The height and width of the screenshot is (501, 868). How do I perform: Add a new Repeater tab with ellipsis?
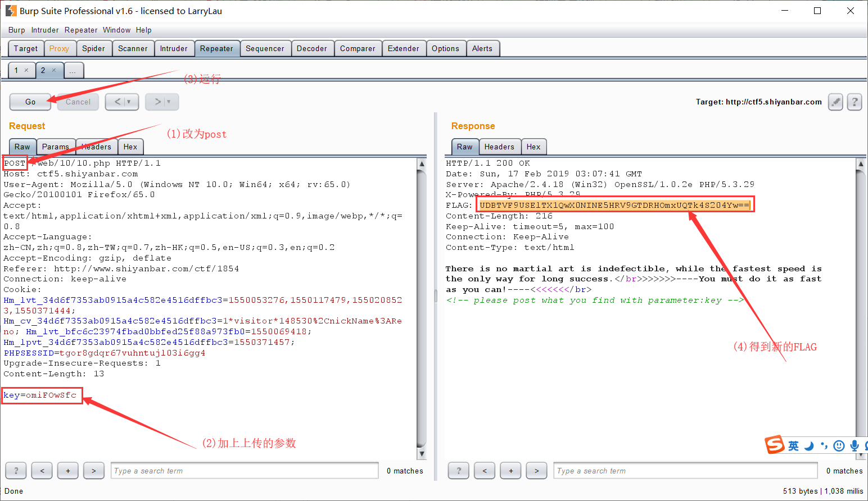73,70
